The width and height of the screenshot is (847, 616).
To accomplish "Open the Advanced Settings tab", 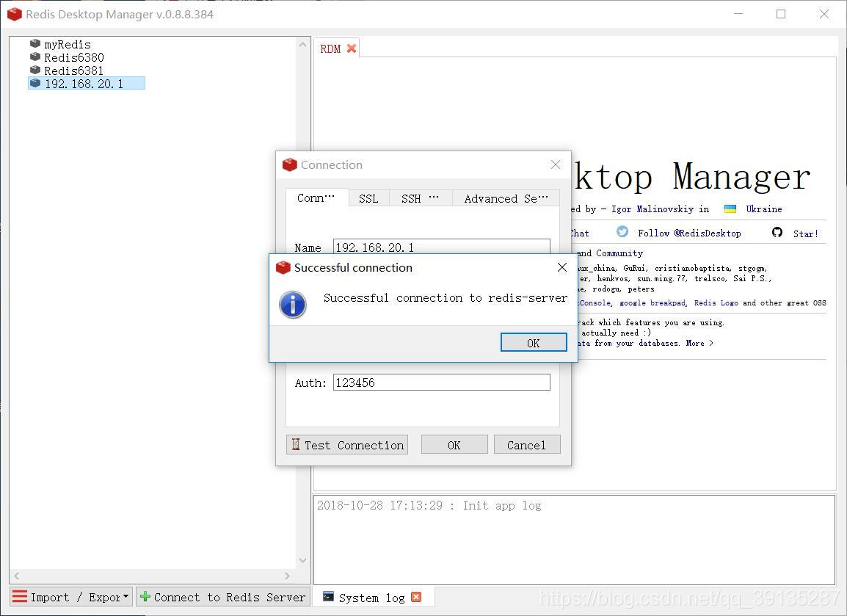I will click(506, 198).
